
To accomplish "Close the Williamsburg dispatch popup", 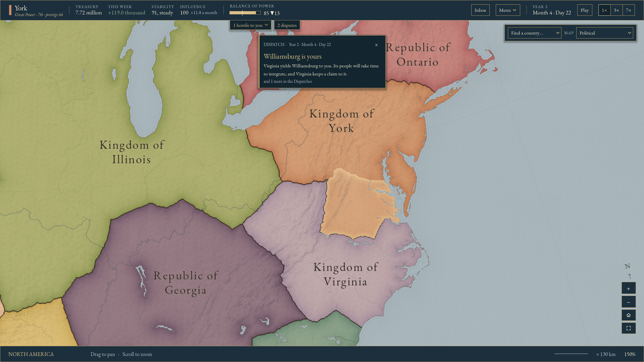I will [376, 45].
